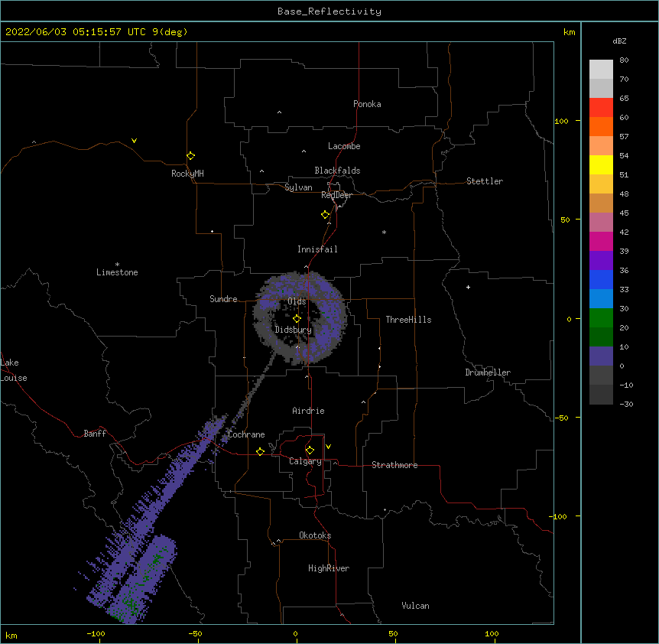Screen dimensions: 659x644
Task: Click the RockyMH town label
Action: click(x=187, y=174)
